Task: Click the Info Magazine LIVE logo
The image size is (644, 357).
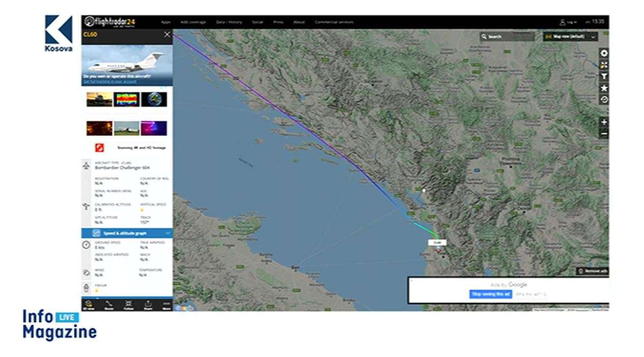Action: pyautogui.click(x=59, y=324)
